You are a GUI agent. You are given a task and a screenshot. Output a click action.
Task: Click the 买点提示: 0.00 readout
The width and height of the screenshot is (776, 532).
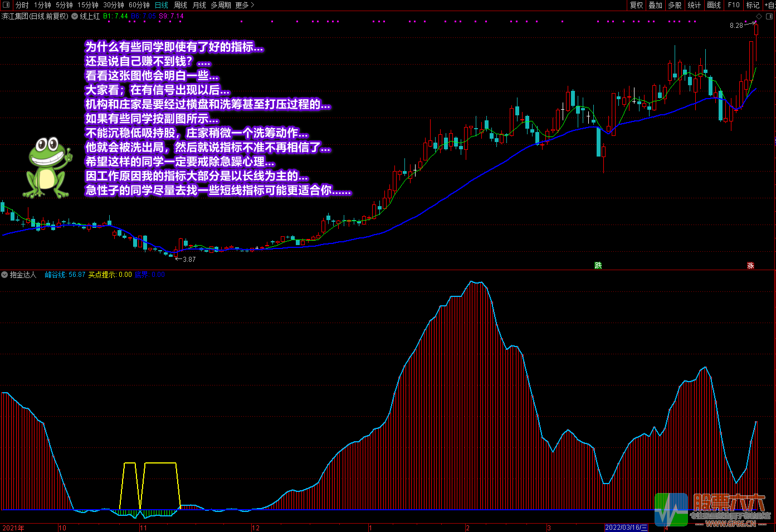coord(110,275)
